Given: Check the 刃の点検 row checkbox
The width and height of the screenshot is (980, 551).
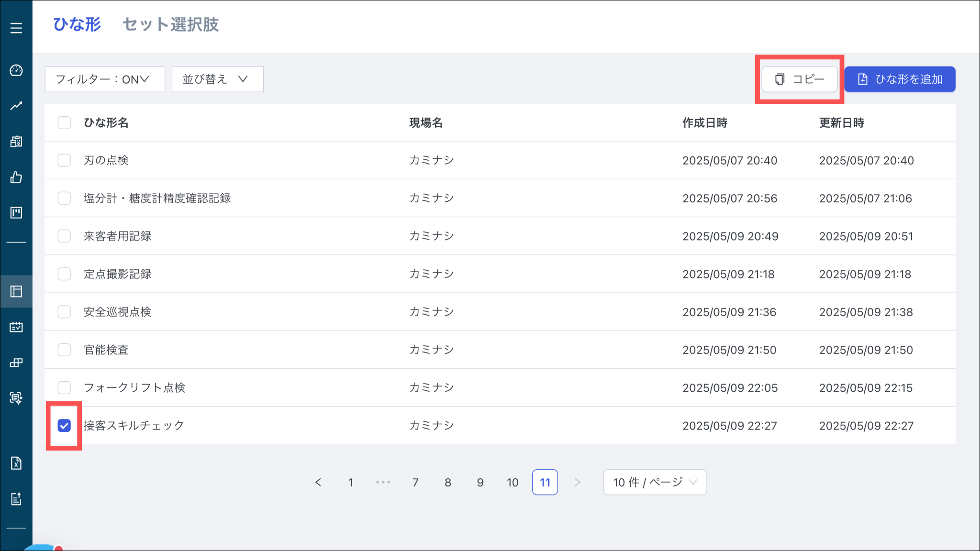Looking at the screenshot, I should (x=64, y=160).
